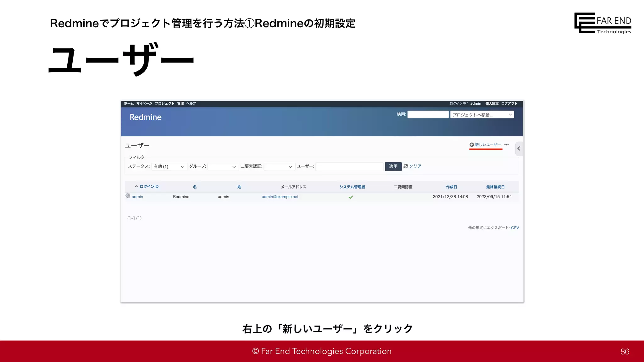Open the three-dots actions menu
Viewport: 644px width, 362px height.
tap(507, 145)
